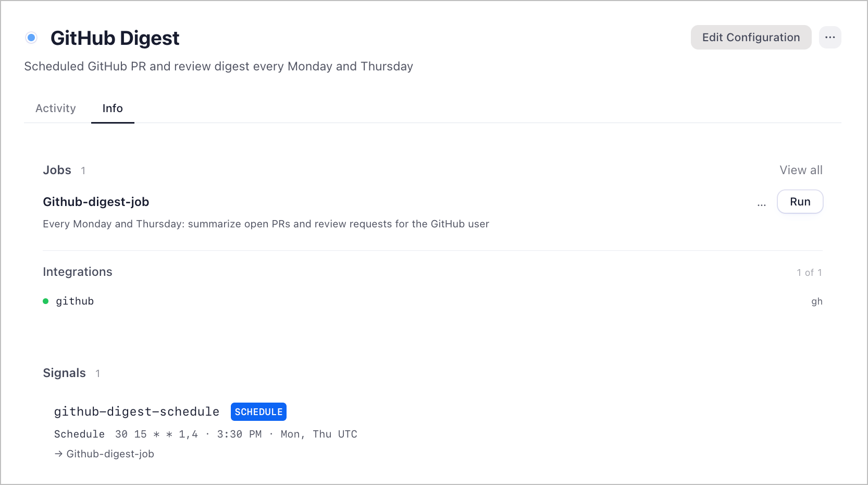Select the github-digest-schedule signal name
Image resolution: width=868 pixels, height=485 pixels.
(x=137, y=412)
